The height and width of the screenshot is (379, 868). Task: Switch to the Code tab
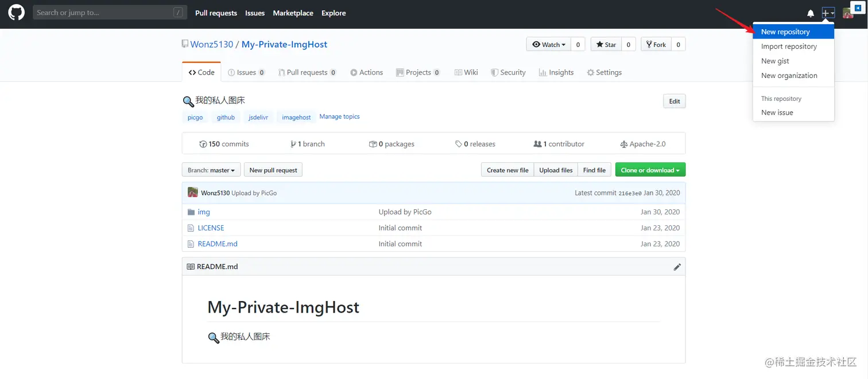pyautogui.click(x=201, y=72)
